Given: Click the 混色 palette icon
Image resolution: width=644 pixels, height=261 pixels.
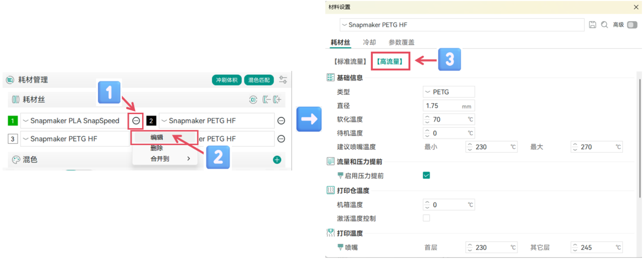Looking at the screenshot, I should point(16,160).
